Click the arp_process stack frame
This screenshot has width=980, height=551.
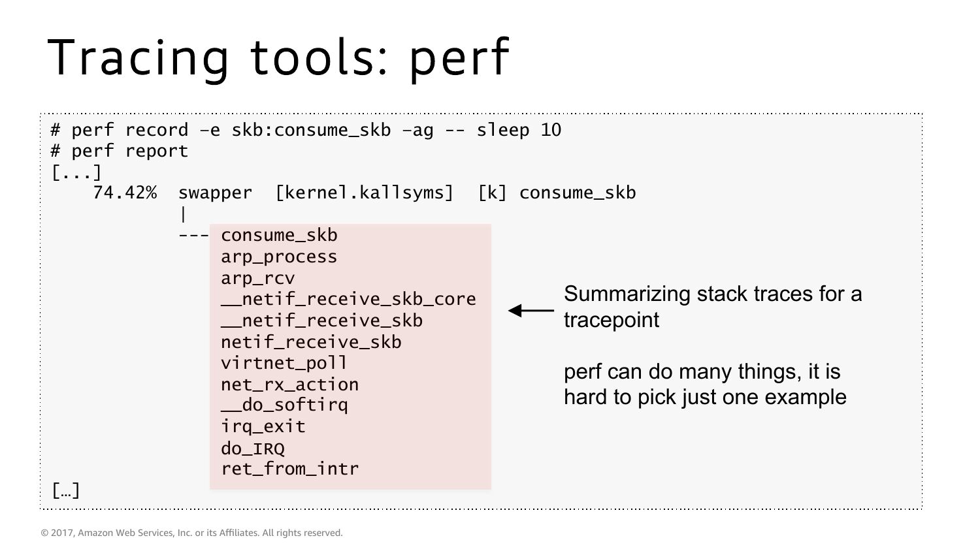[x=279, y=257]
